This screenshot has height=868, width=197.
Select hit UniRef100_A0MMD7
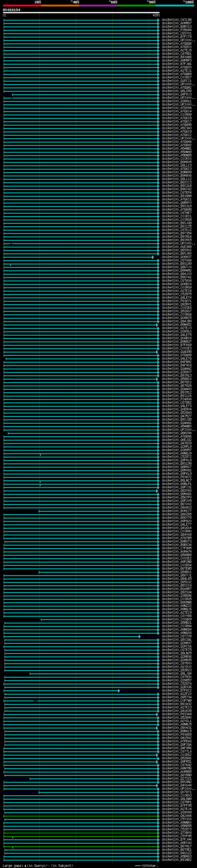click(177, 23)
